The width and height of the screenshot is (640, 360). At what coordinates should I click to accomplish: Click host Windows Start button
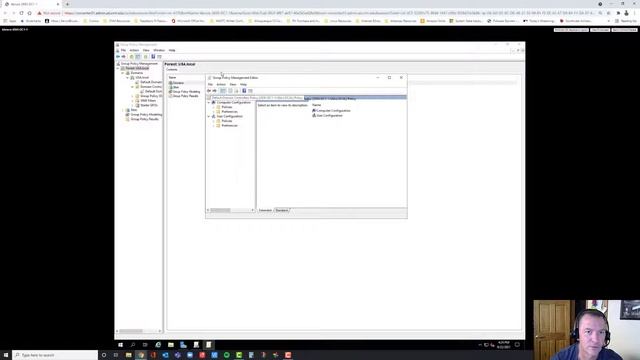click(x=6, y=355)
